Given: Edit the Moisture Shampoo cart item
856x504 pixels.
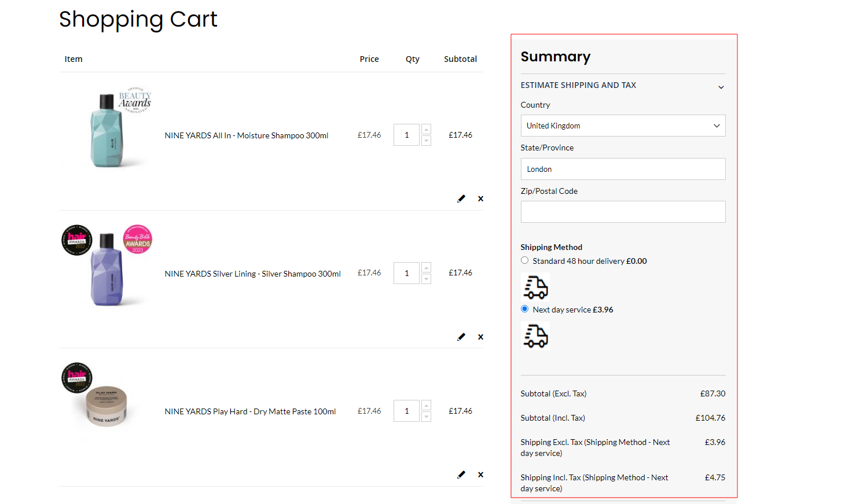Looking at the screenshot, I should point(461,198).
